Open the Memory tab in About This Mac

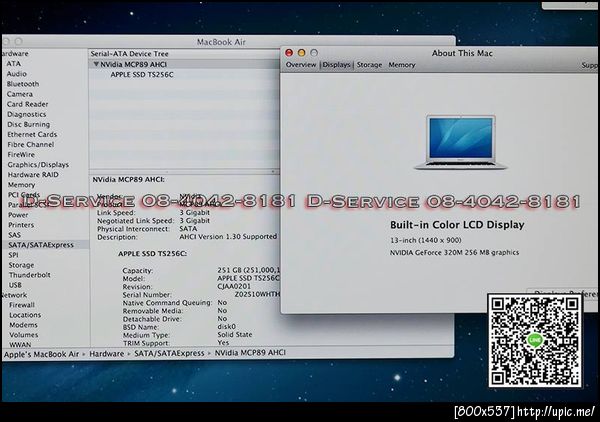401,65
